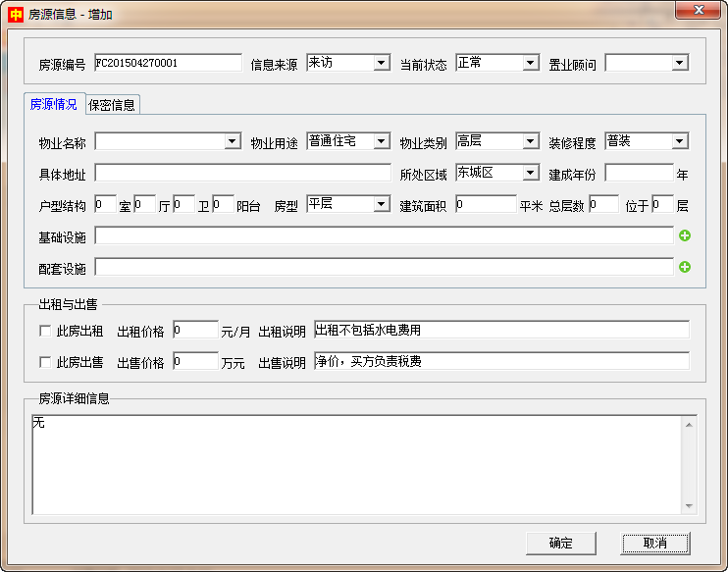Viewport: 728px width, 572px height.
Task: Expand the 物业名称 combo box
Action: tap(168, 141)
